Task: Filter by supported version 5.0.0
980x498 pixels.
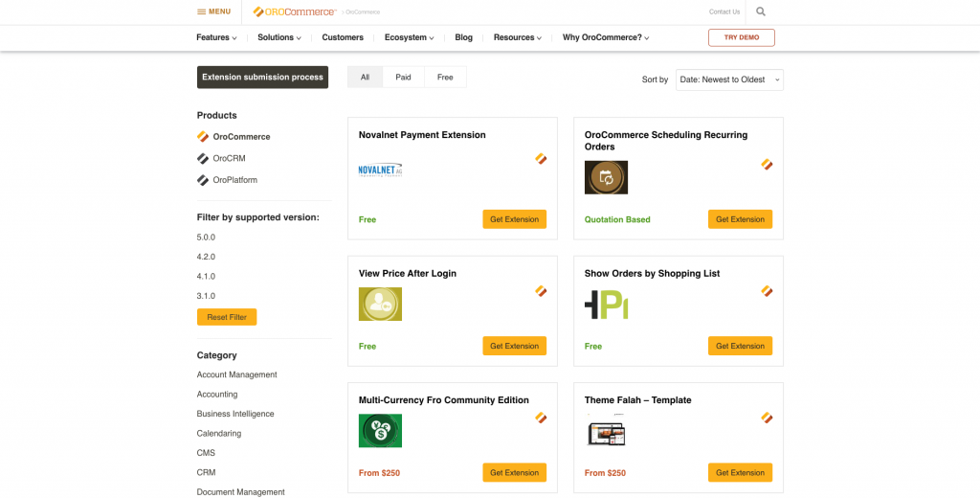Action: [206, 238]
